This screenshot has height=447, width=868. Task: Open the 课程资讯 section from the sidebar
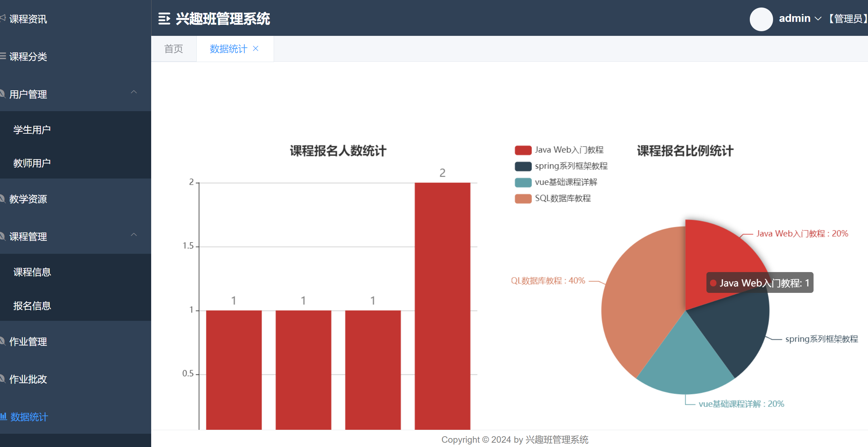click(x=29, y=19)
